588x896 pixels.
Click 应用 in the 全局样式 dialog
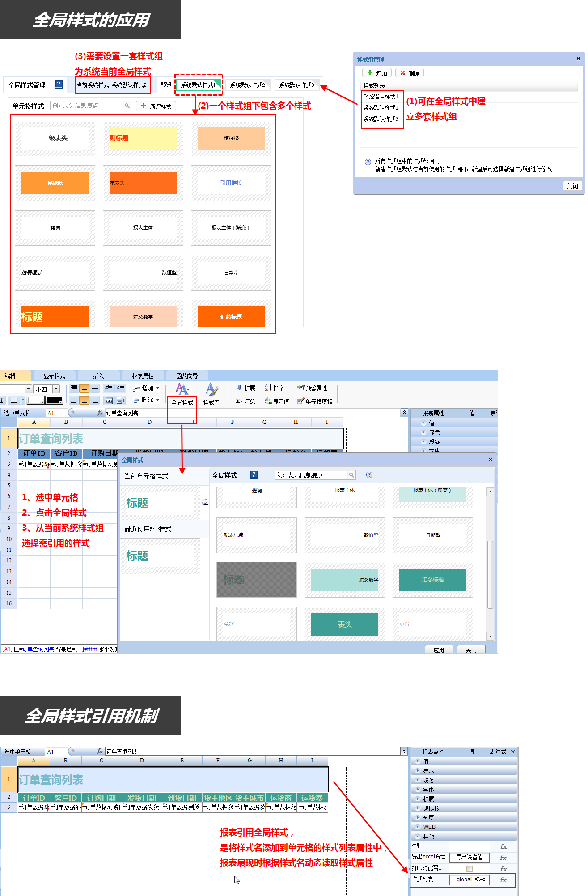tap(439, 650)
